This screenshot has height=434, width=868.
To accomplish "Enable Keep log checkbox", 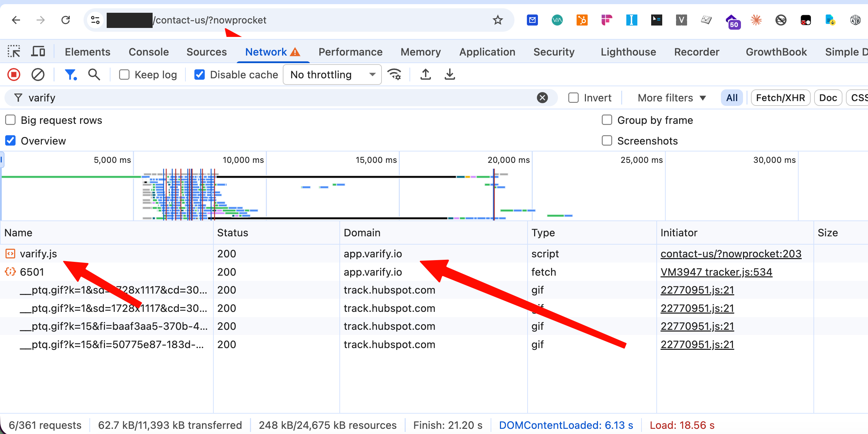I will (124, 75).
